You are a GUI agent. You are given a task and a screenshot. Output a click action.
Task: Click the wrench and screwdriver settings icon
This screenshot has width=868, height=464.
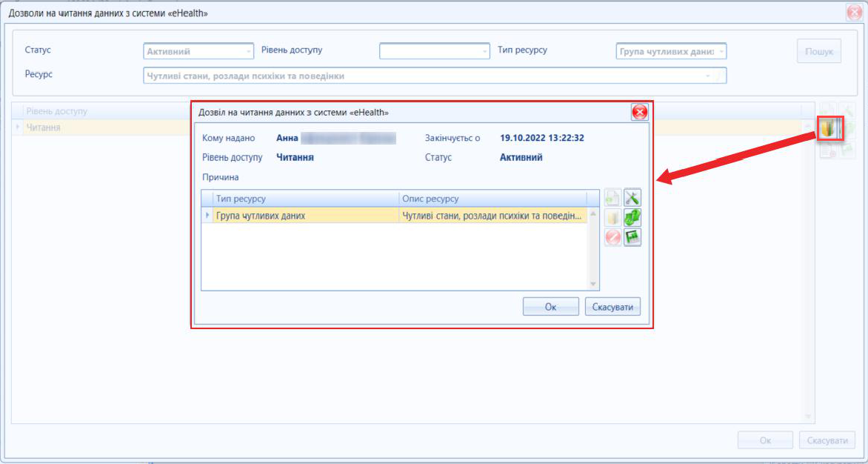click(x=632, y=198)
